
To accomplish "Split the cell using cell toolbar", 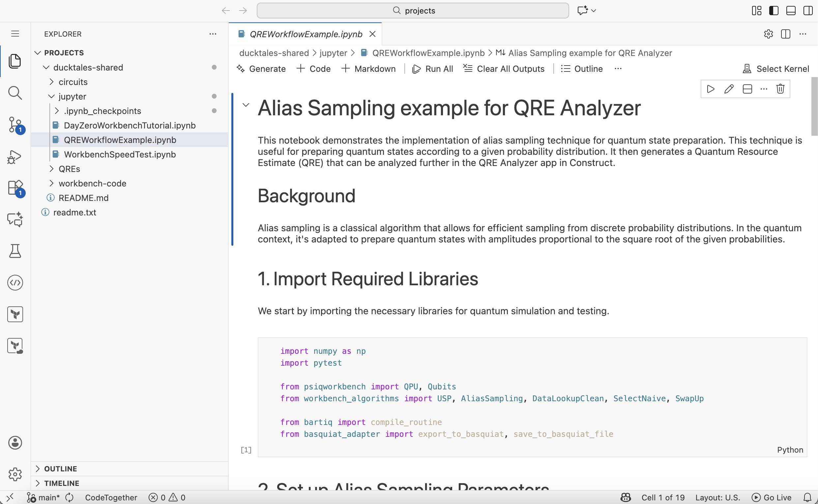I will click(747, 89).
